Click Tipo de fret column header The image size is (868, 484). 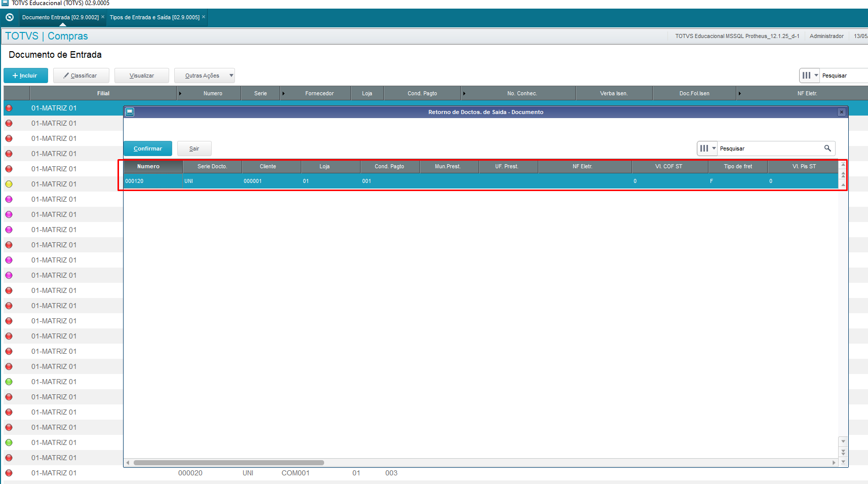click(738, 166)
